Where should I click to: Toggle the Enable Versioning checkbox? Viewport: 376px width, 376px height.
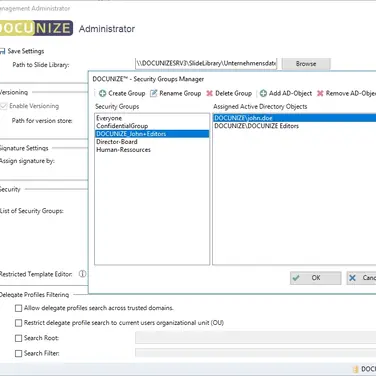(x=4, y=106)
